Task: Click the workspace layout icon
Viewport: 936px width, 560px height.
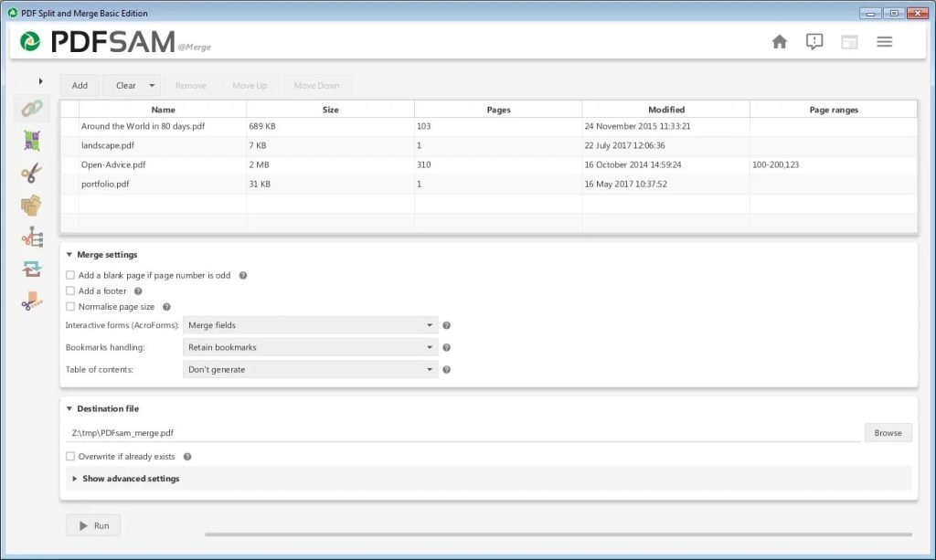Action: pos(849,42)
